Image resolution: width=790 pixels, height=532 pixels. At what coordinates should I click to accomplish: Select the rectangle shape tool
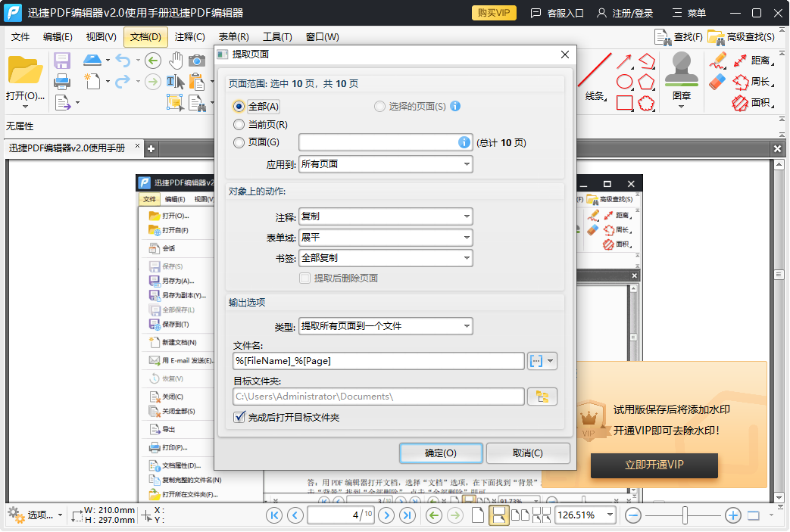[624, 103]
